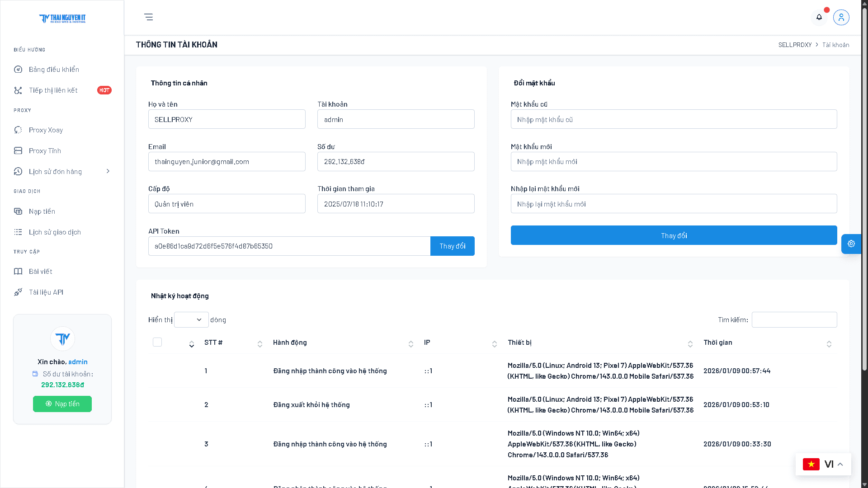
Task: Click the Nạp tiền sidebar icon
Action: [18, 211]
